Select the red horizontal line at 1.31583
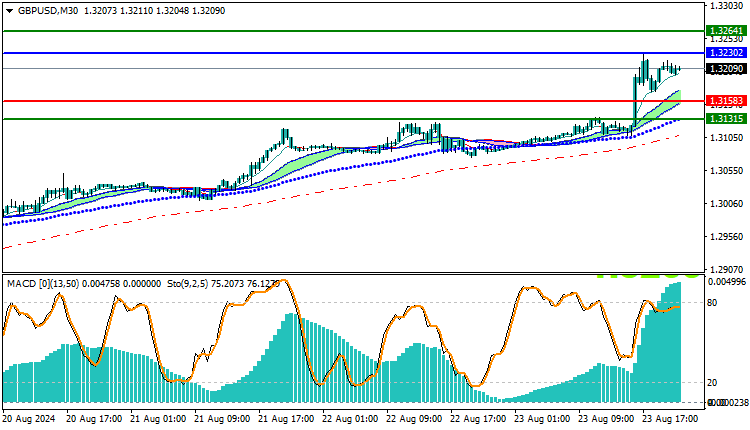This screenshot has width=750, height=430. pyautogui.click(x=354, y=101)
